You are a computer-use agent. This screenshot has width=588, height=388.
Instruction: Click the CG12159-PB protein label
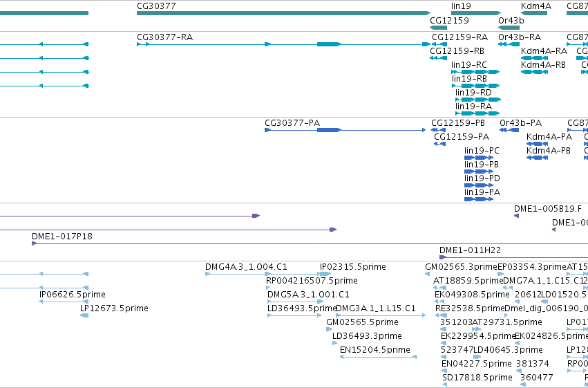458,123
